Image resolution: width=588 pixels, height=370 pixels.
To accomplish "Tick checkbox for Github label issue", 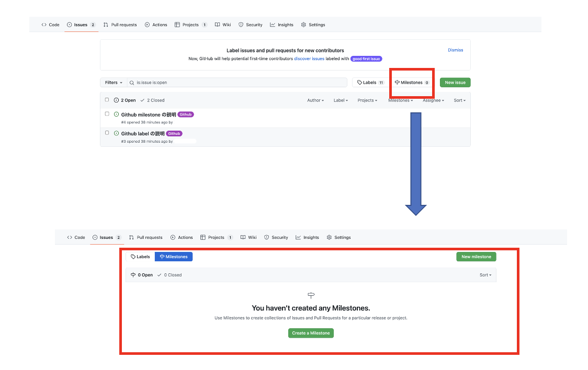I will 107,133.
